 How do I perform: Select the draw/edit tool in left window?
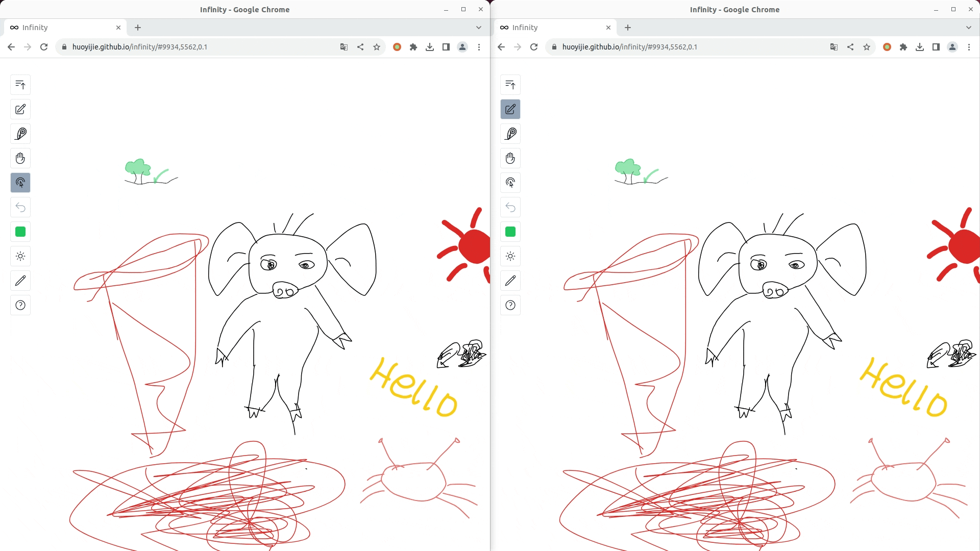(20, 109)
